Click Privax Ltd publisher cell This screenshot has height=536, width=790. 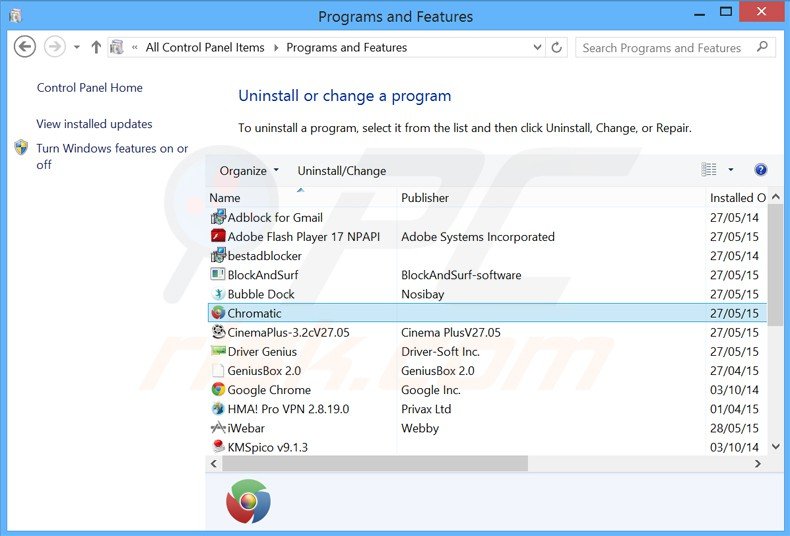point(426,409)
